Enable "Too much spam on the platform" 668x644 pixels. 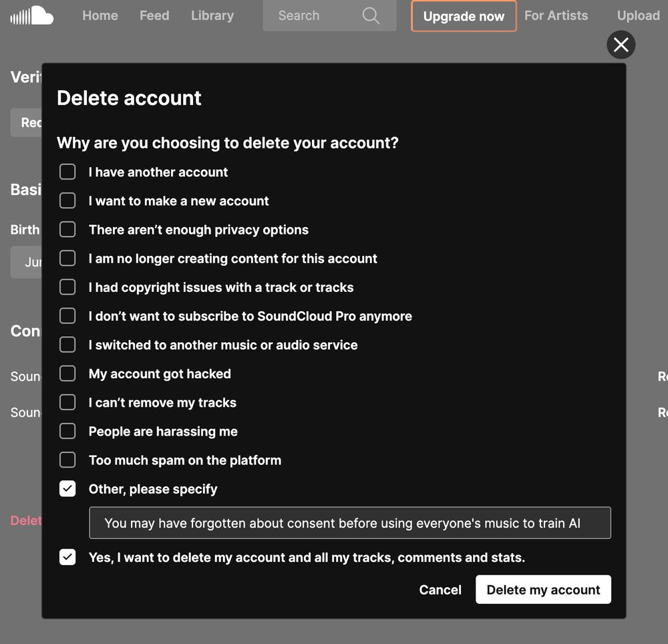click(x=67, y=460)
